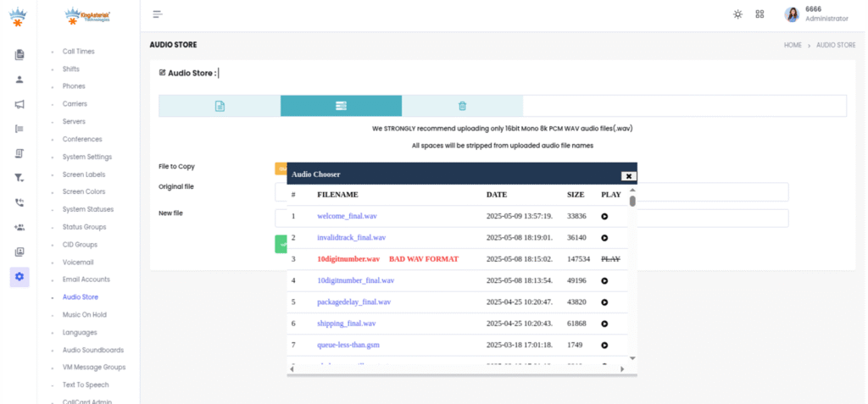Go to the HOME breadcrumb link
This screenshot has width=868, height=404.
coord(793,45)
